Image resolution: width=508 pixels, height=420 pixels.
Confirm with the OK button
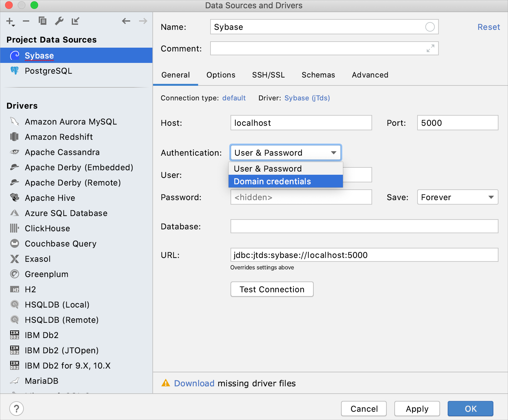tap(471, 409)
